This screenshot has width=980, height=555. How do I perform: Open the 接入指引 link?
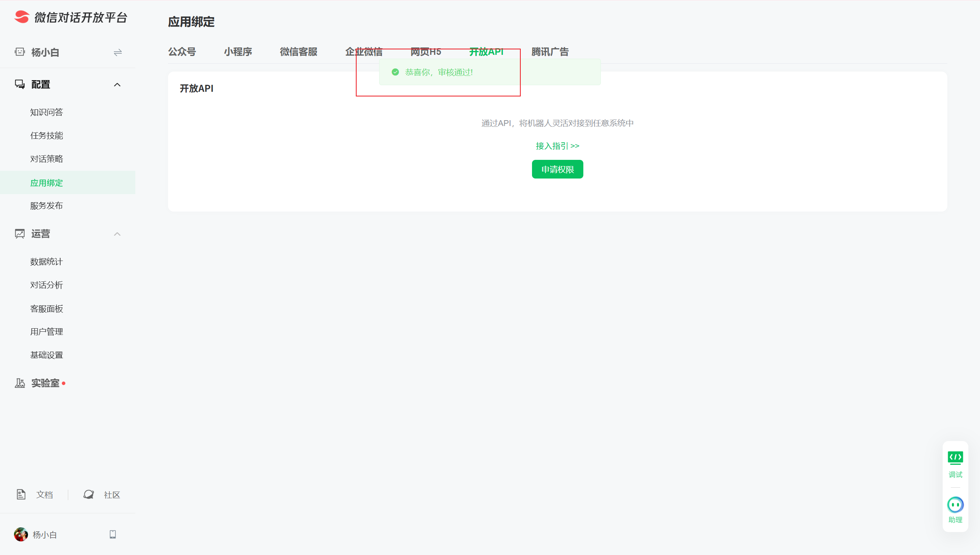click(x=557, y=146)
